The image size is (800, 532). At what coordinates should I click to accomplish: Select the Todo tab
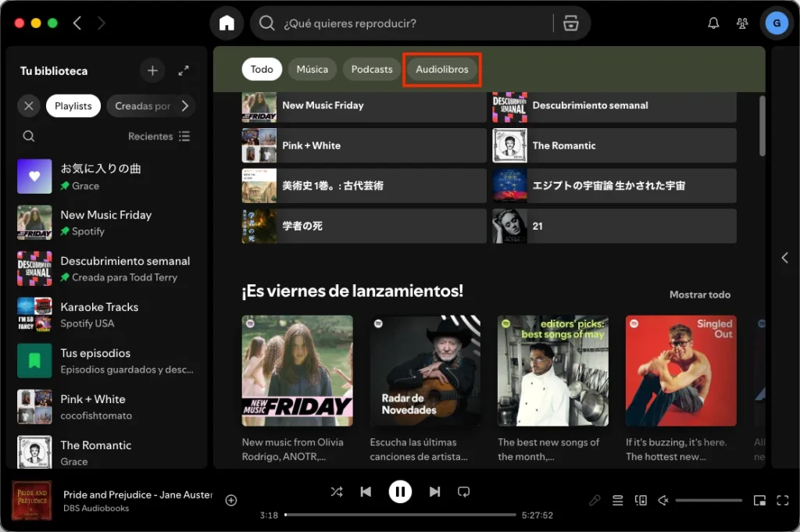click(262, 69)
